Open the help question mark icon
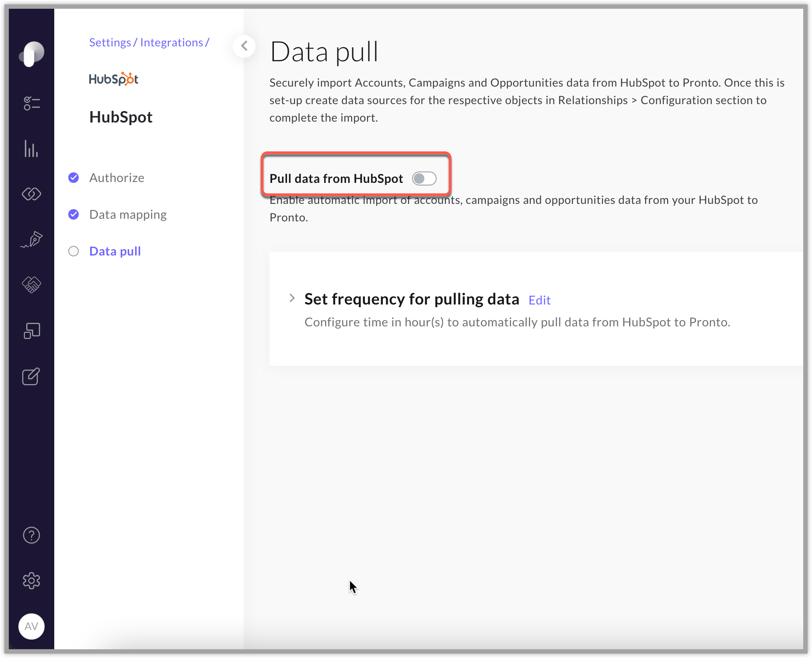 coord(31,535)
